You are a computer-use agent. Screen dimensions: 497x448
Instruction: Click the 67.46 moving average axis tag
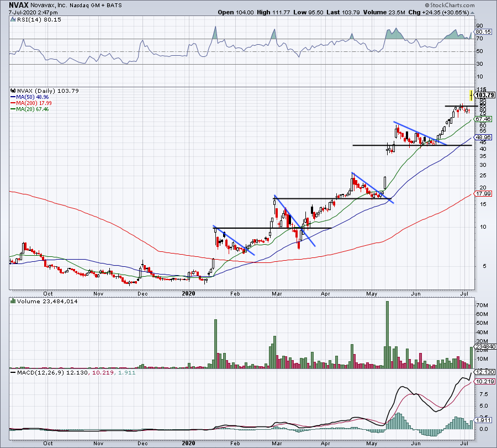point(483,119)
